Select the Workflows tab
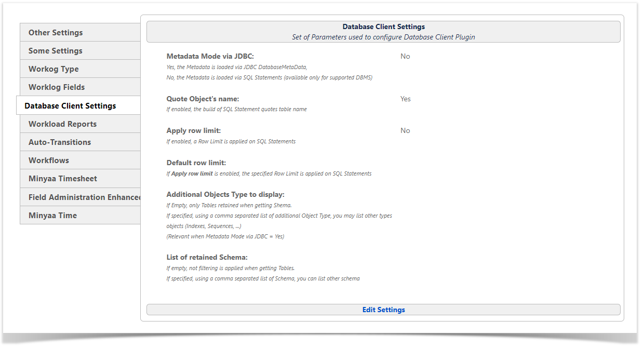Screen dimensions: 644x348 [49, 160]
